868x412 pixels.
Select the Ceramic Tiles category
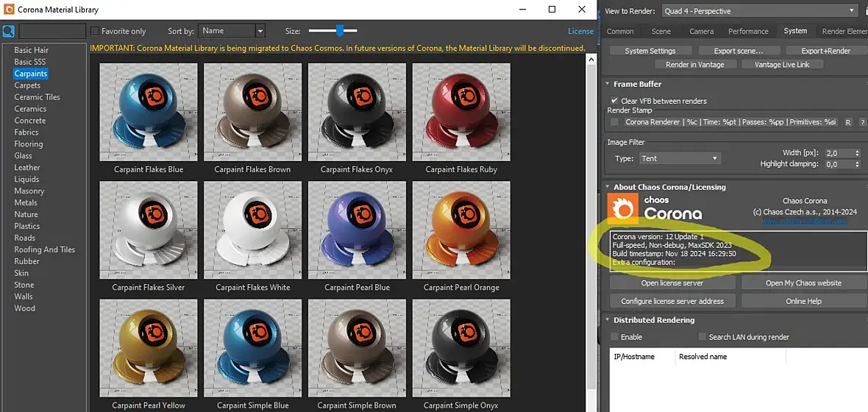click(x=37, y=97)
